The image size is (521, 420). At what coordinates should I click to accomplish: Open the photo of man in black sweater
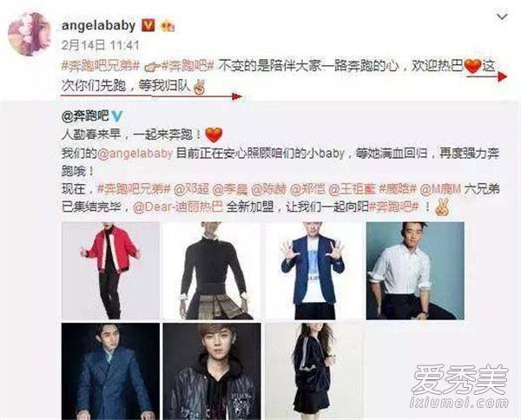point(212,271)
